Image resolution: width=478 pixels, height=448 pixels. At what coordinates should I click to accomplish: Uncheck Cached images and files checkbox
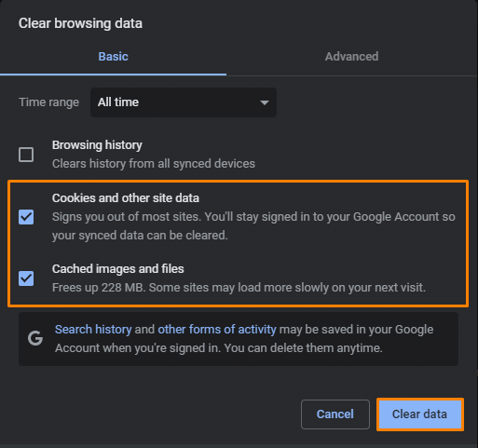click(x=26, y=278)
